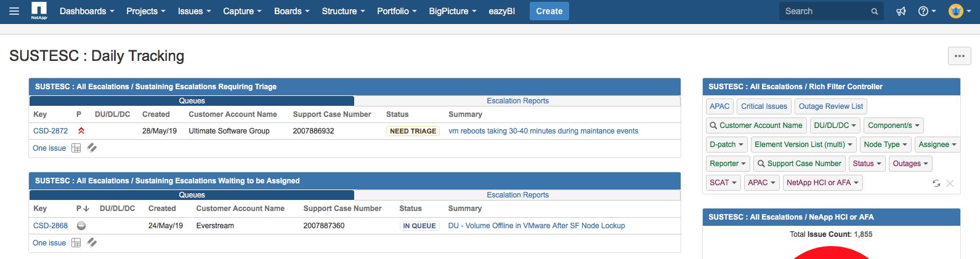Select Escalation Reports tab in Waiting to be Assigned gadget
Viewport: 980px width, 259px height.
click(517, 195)
